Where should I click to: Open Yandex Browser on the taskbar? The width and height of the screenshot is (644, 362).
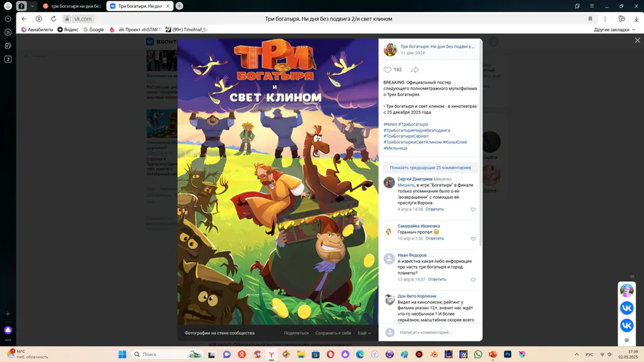point(271,354)
